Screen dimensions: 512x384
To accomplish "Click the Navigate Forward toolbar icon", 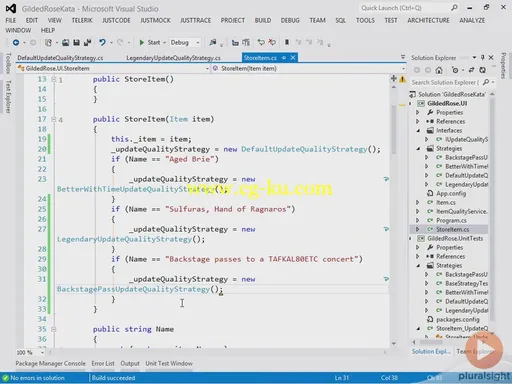I will pos(33,42).
